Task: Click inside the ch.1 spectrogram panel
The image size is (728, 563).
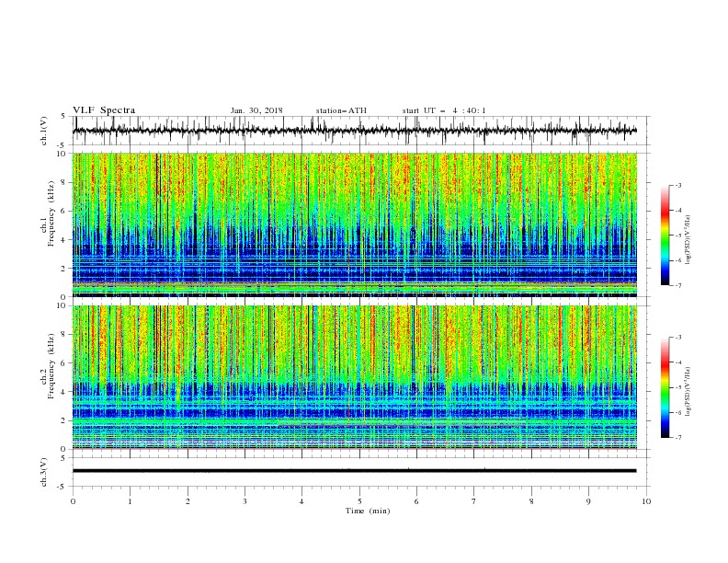Action: click(x=354, y=224)
